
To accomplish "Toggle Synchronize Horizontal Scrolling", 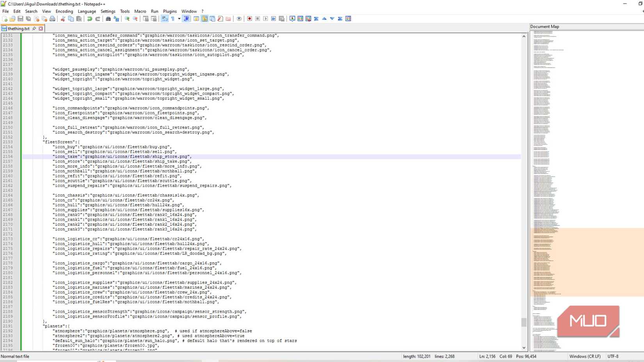I will coord(154,19).
